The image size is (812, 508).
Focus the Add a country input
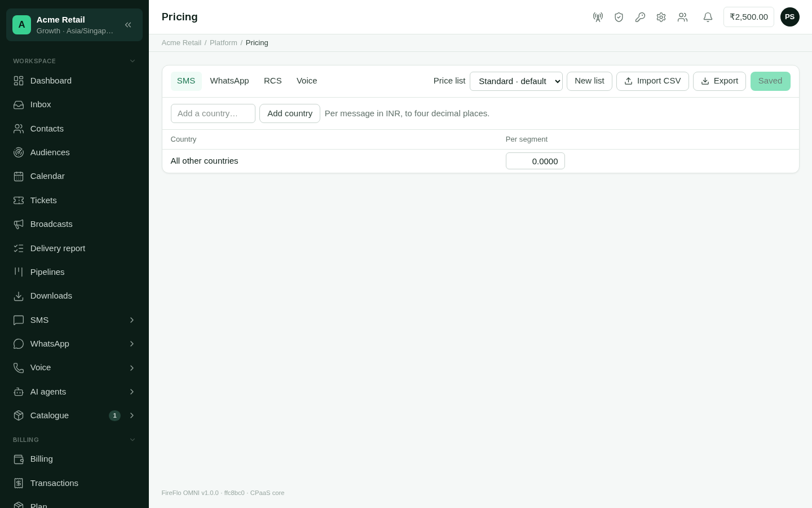click(x=213, y=113)
